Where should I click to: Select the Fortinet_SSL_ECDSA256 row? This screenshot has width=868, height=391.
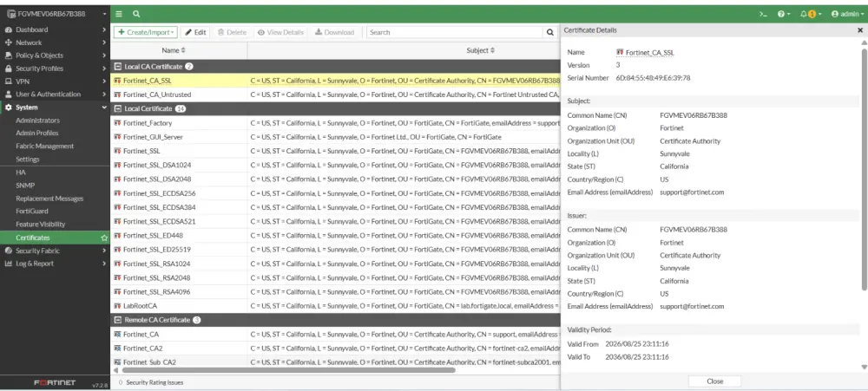pos(335,193)
